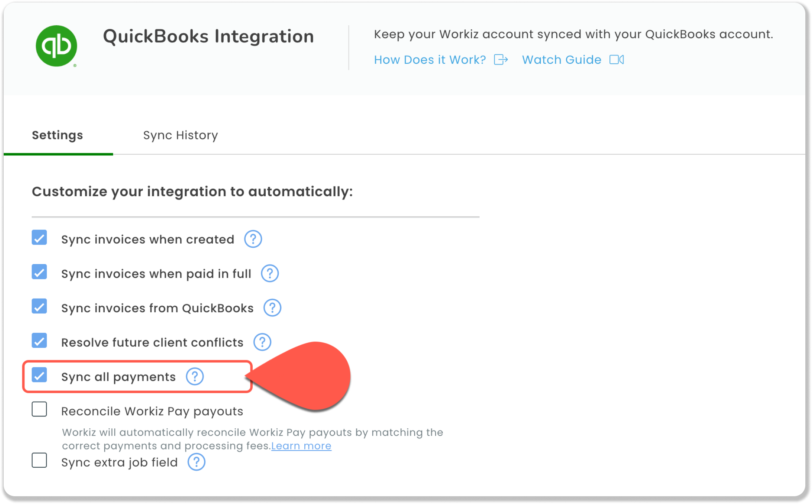Disable Resolve future client conflicts checkbox

[39, 340]
